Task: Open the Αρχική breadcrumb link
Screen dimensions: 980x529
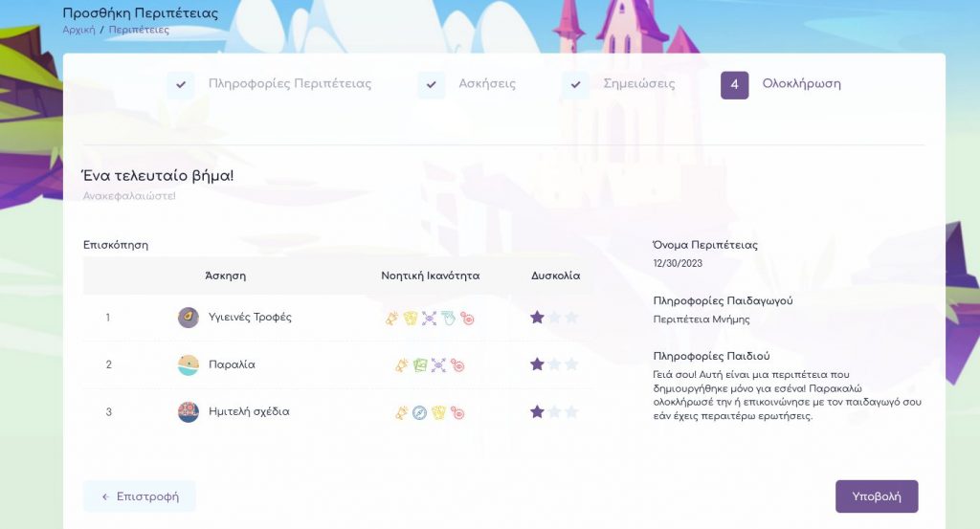Action: pos(78,30)
